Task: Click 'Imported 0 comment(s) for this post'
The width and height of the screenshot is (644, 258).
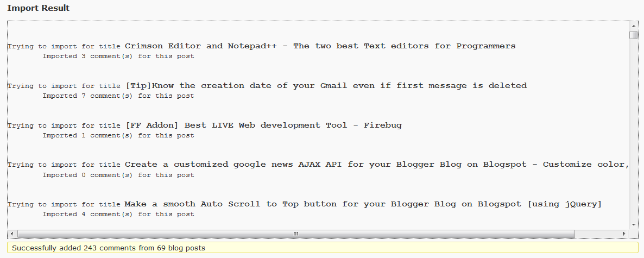Action: click(118, 175)
